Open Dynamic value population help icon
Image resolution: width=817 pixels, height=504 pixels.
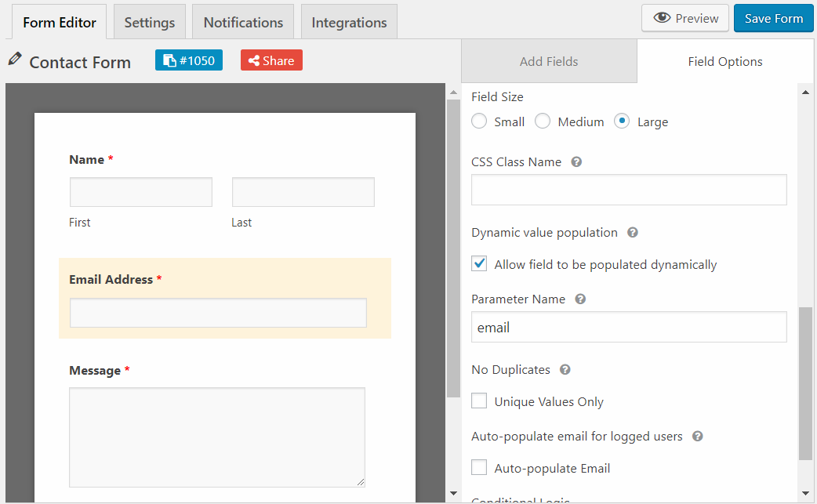point(633,232)
